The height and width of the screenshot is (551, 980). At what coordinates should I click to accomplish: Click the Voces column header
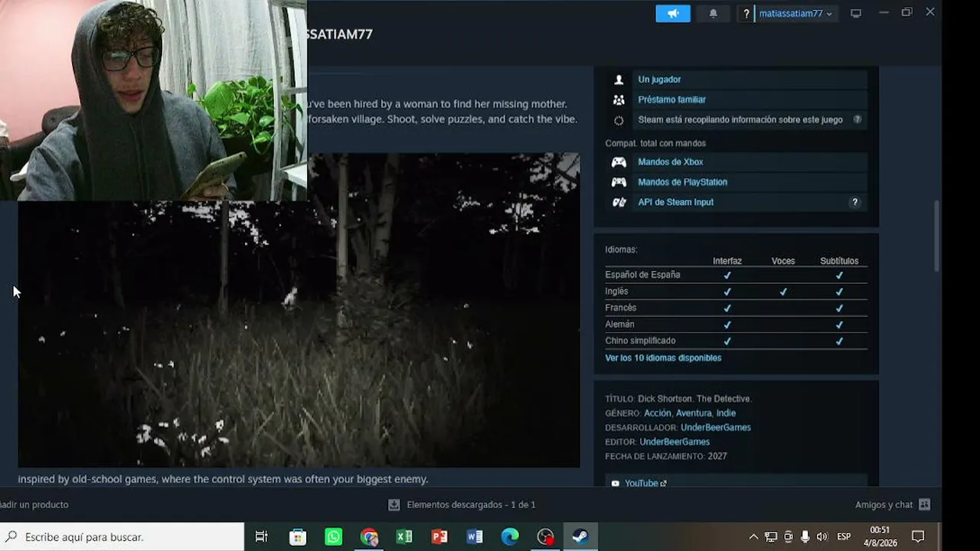click(783, 261)
